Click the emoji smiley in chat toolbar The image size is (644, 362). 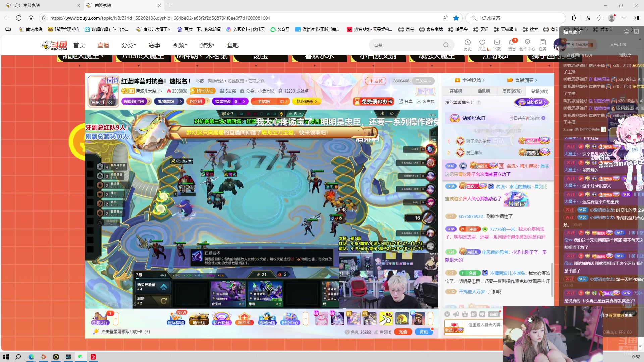[447, 314]
